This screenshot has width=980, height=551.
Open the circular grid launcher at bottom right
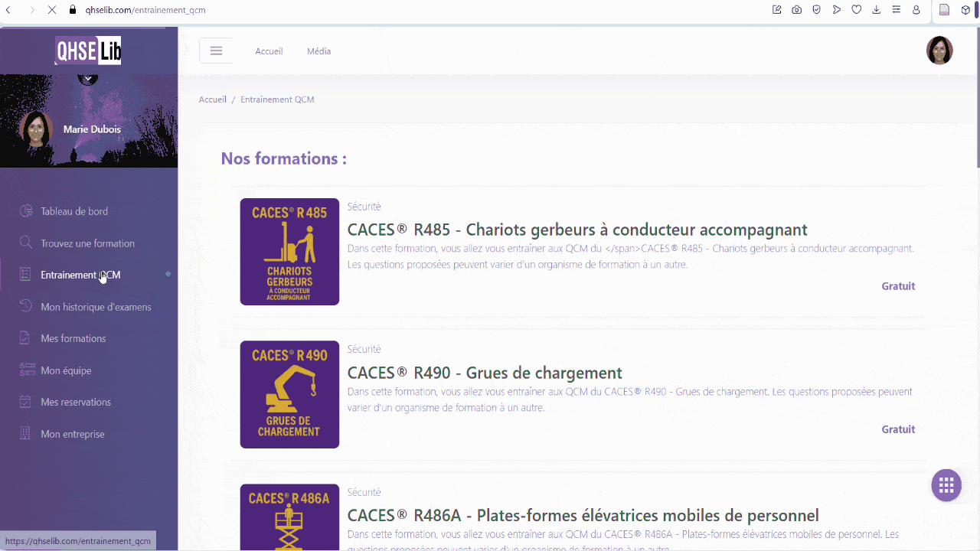pos(946,484)
